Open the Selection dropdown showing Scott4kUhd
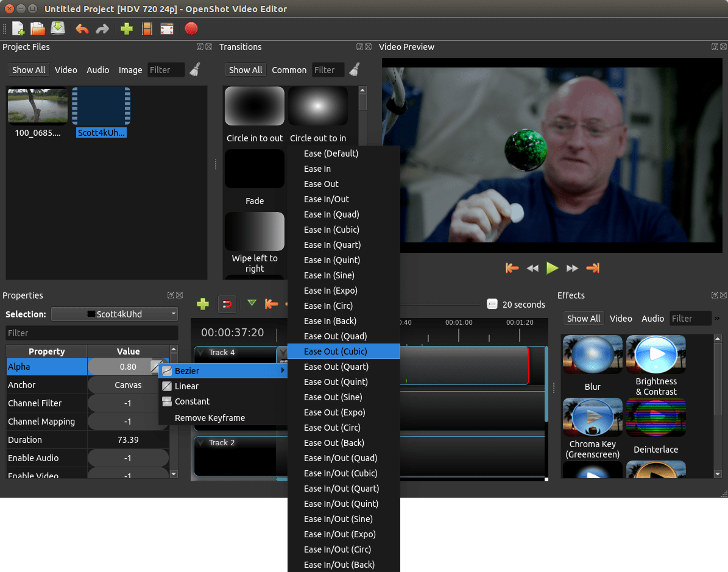Image resolution: width=728 pixels, height=572 pixels. coord(114,314)
